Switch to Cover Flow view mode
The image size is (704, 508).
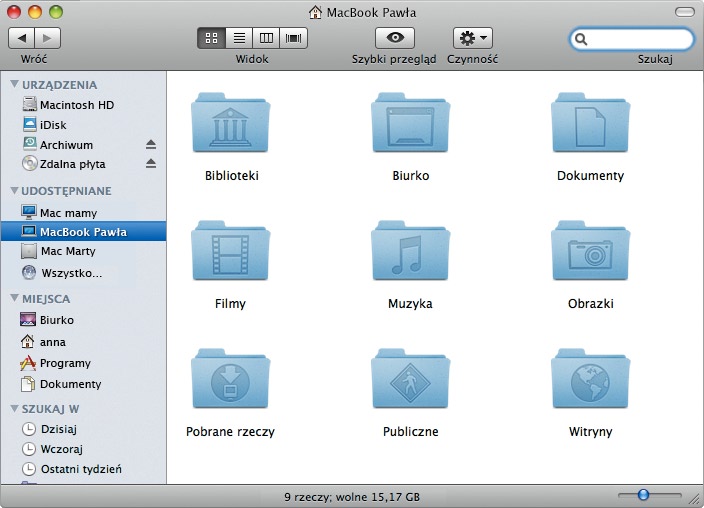pos(293,38)
